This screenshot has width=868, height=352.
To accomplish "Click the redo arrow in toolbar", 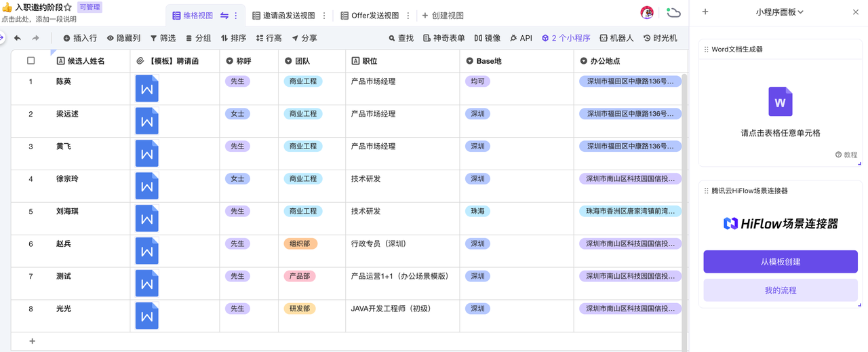I will (x=35, y=39).
